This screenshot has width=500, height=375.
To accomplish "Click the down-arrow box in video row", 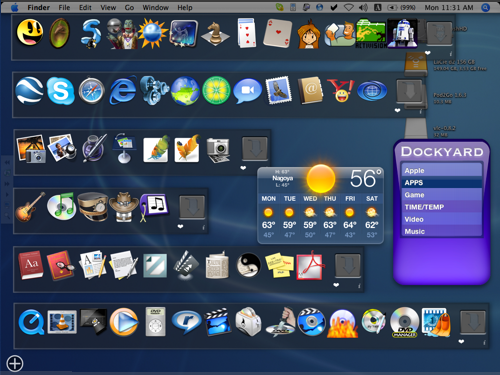I will point(473,322).
